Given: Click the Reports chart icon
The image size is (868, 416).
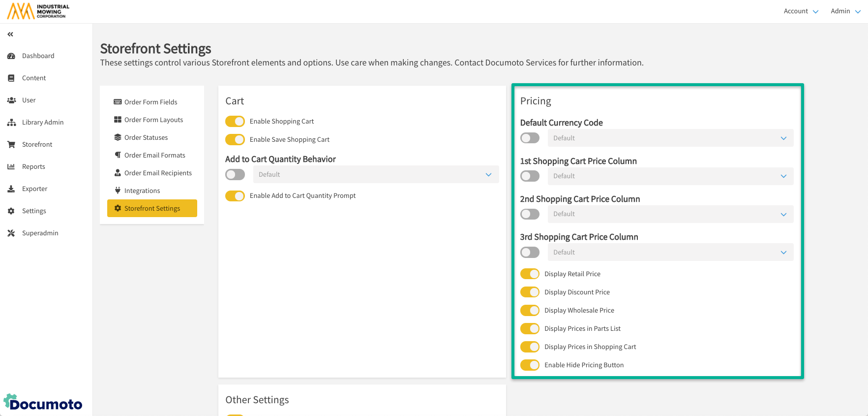Looking at the screenshot, I should tap(11, 167).
